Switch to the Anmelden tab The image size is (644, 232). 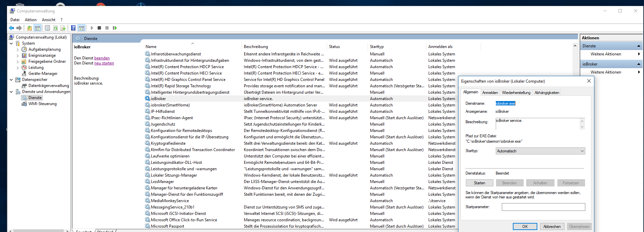pos(490,93)
